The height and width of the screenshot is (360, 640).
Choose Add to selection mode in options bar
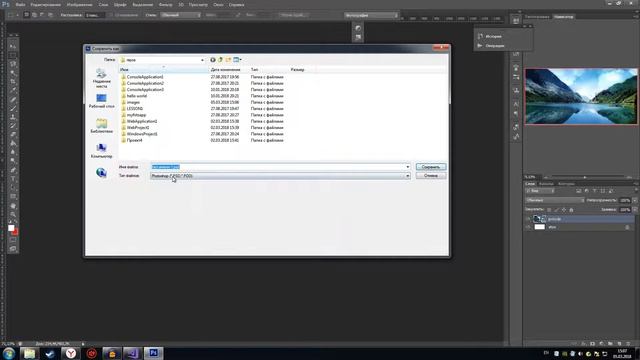coord(34,15)
